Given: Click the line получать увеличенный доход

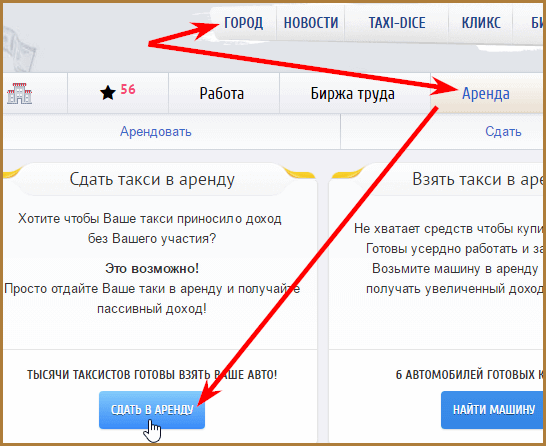Looking at the screenshot, I should pyautogui.click(x=455, y=289).
